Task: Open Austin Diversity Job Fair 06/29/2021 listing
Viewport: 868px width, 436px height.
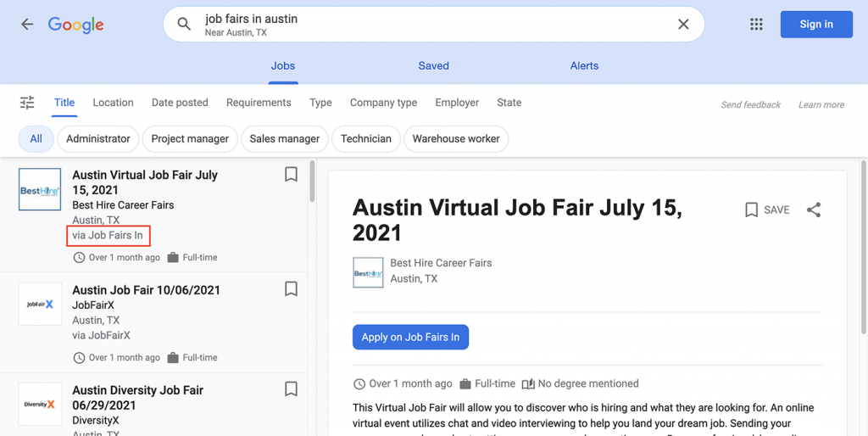Action: [x=154, y=405]
